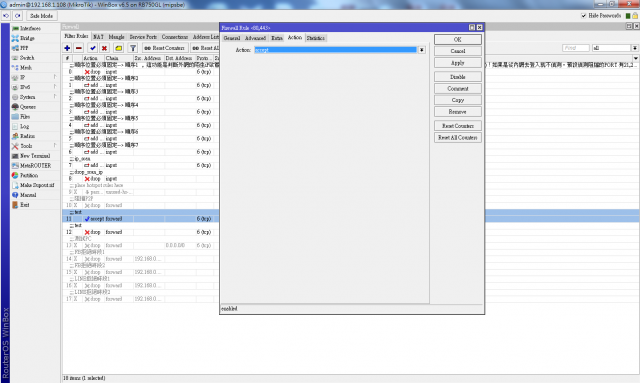Click the Copy button in rule dialog
The image size is (640, 383).
coord(458,100)
